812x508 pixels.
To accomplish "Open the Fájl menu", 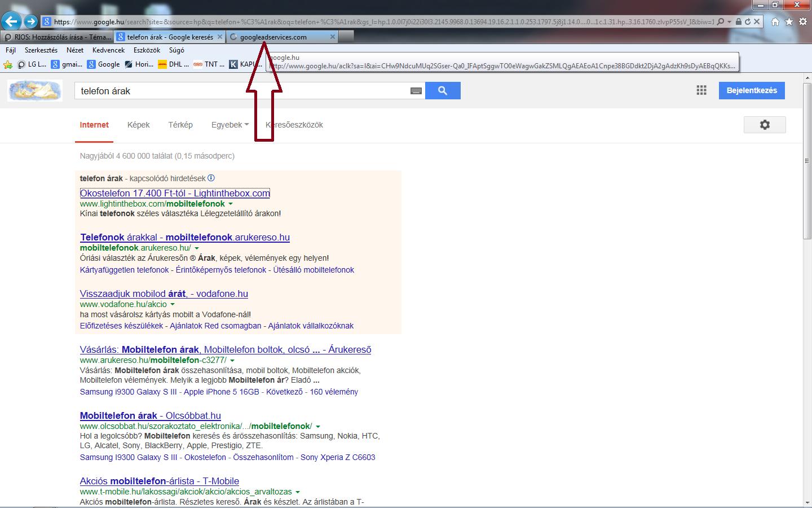I will [x=11, y=50].
